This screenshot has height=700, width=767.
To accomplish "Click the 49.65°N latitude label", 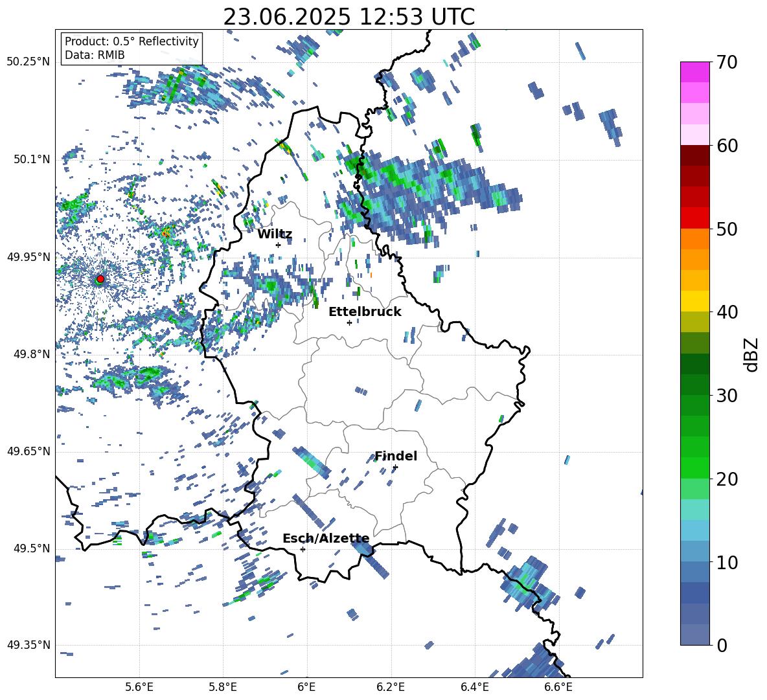I will (x=29, y=451).
